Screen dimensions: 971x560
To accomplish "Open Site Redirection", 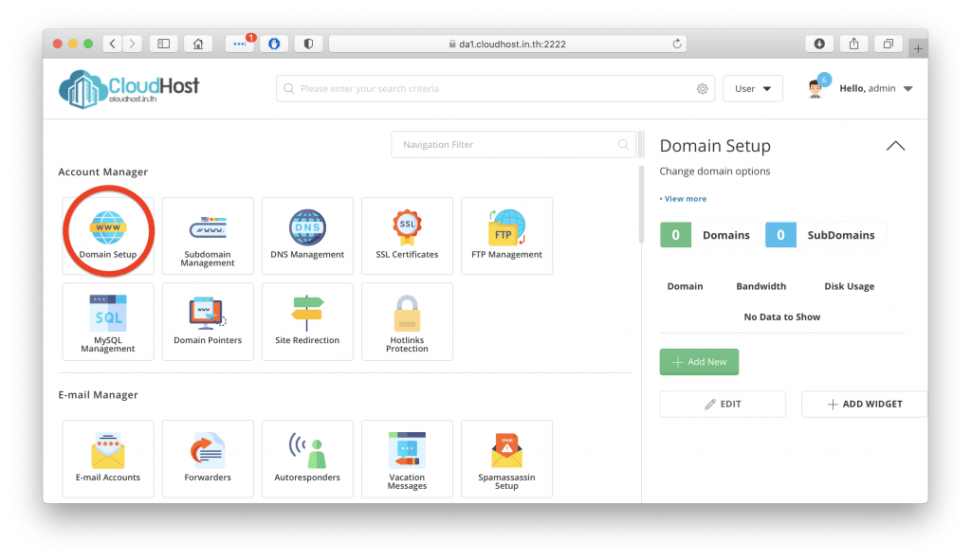I will pos(307,321).
